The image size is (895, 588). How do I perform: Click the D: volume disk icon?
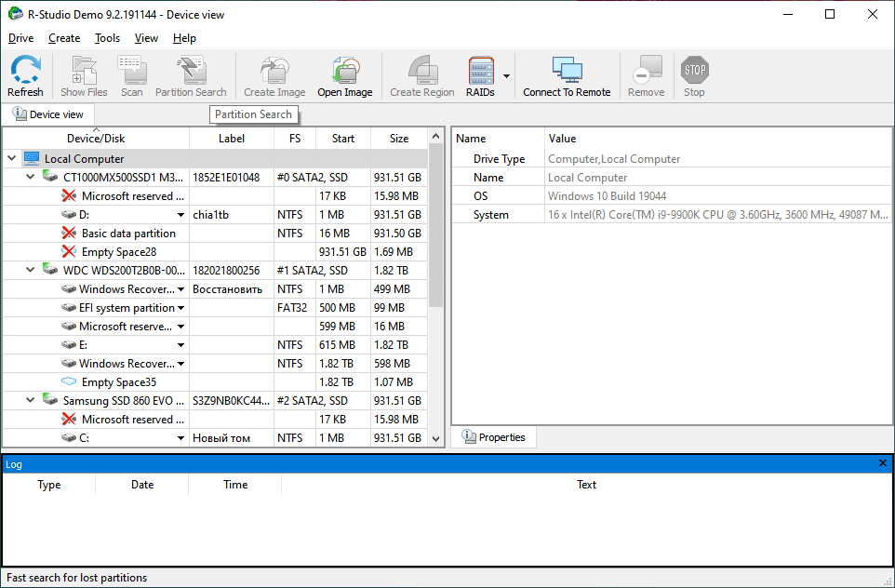pyautogui.click(x=69, y=215)
